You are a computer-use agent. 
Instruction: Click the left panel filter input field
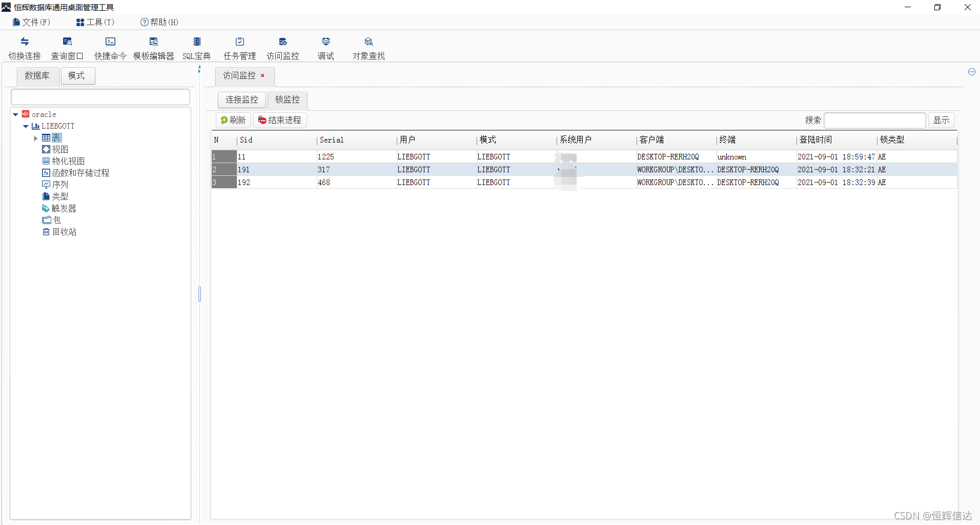click(100, 97)
